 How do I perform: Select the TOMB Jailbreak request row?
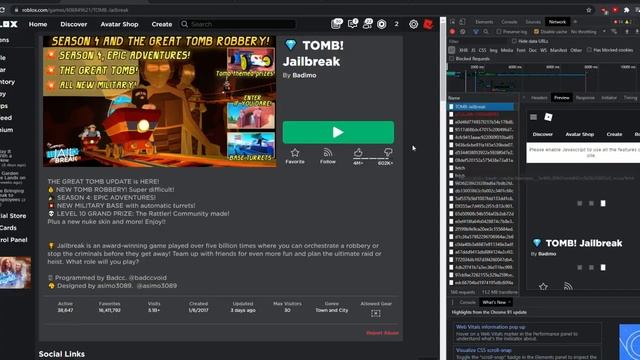point(481,107)
